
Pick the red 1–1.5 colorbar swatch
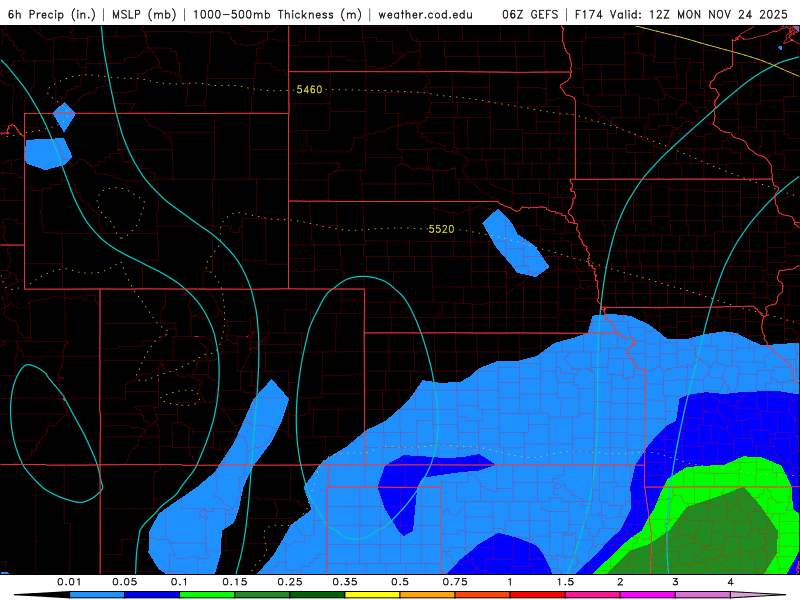coord(538,595)
